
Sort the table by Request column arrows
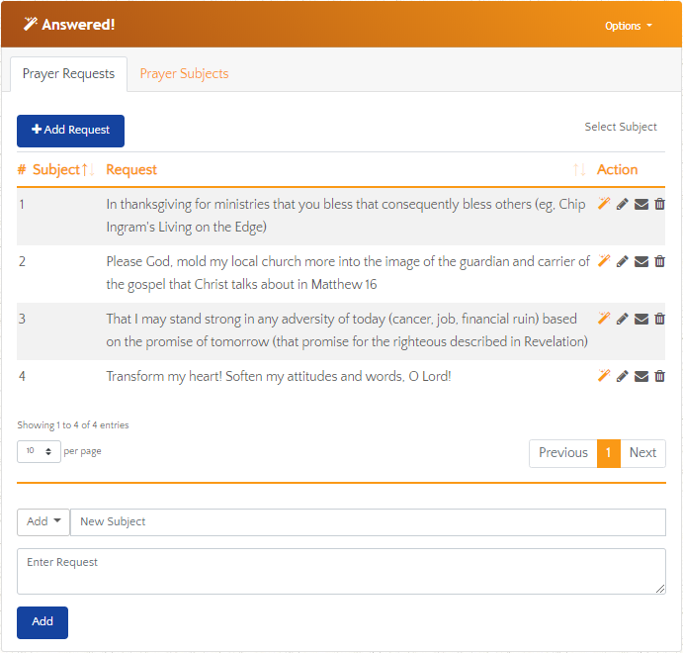579,170
